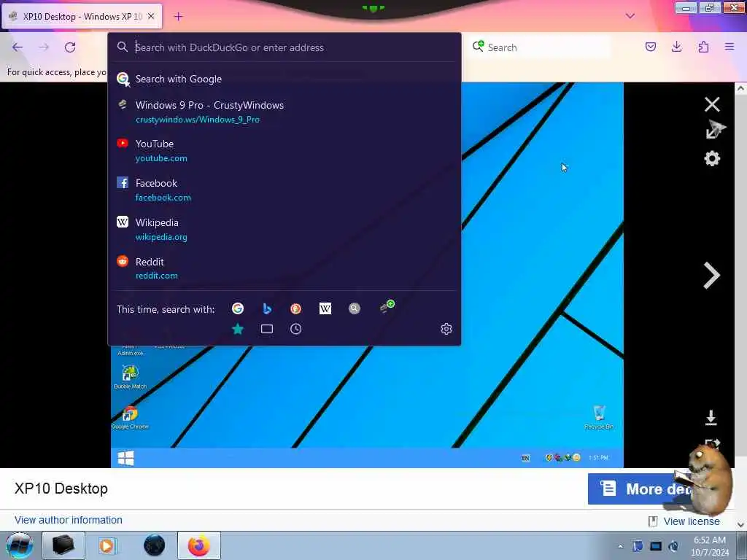
Task: Open a new tab with plus button
Action: [178, 17]
